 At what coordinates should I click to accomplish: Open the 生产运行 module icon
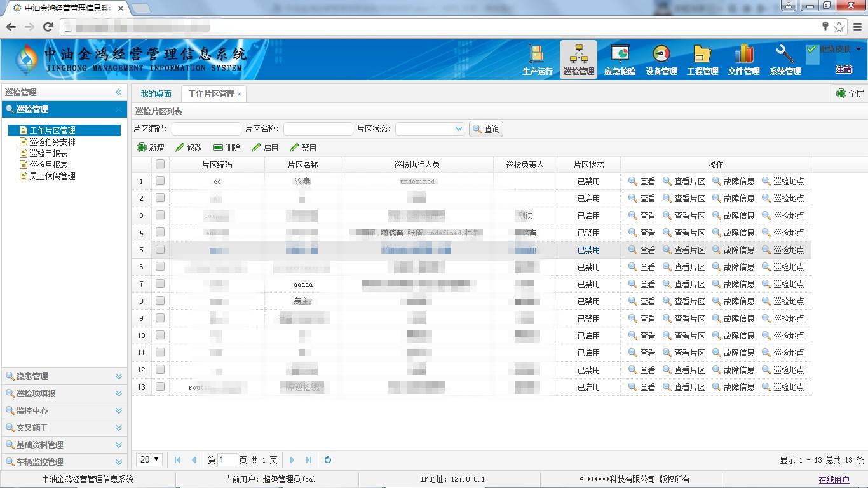pyautogui.click(x=537, y=55)
